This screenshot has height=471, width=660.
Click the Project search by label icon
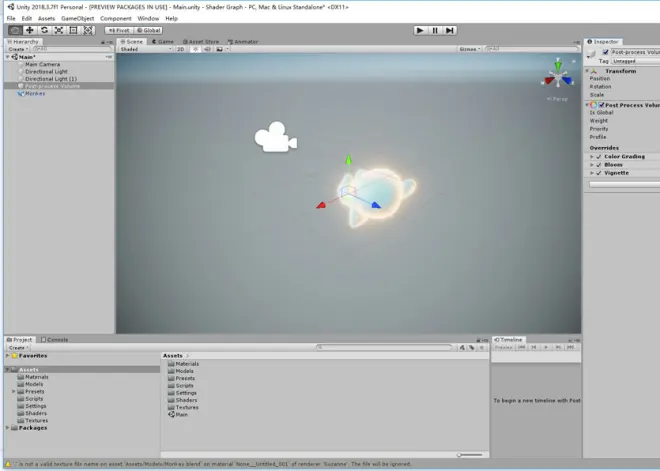point(472,348)
